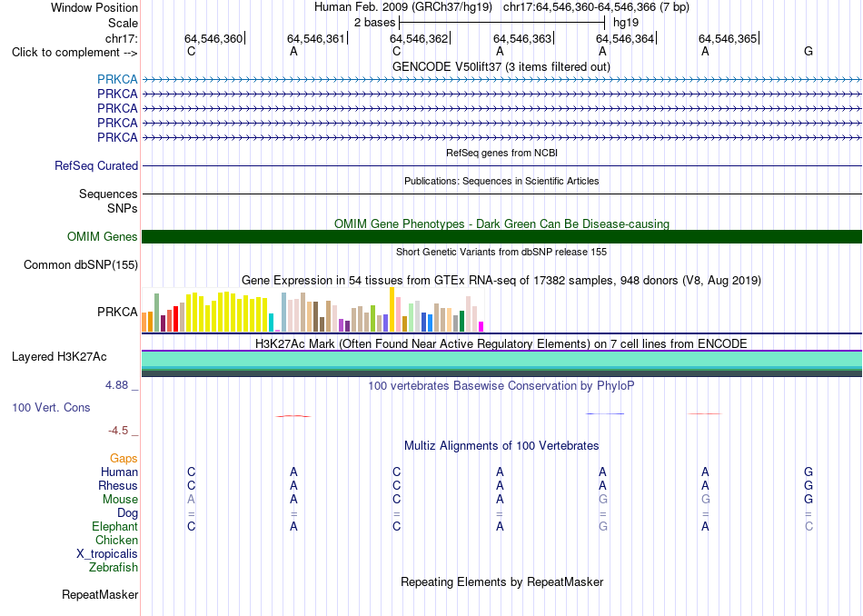Click the red PhyloP mark under 64,546,361
This screenshot has height=616, width=863.
(293, 416)
